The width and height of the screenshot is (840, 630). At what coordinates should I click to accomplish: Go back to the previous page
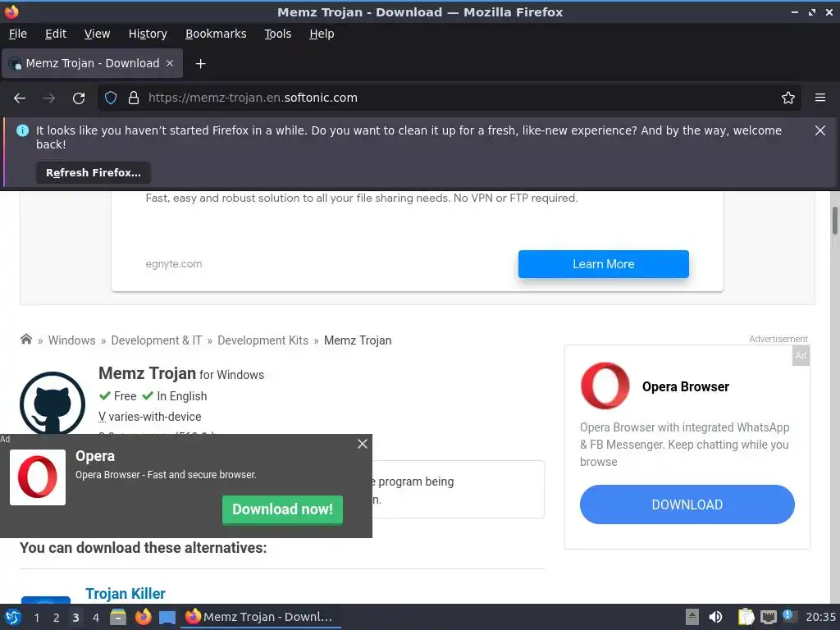[20, 98]
